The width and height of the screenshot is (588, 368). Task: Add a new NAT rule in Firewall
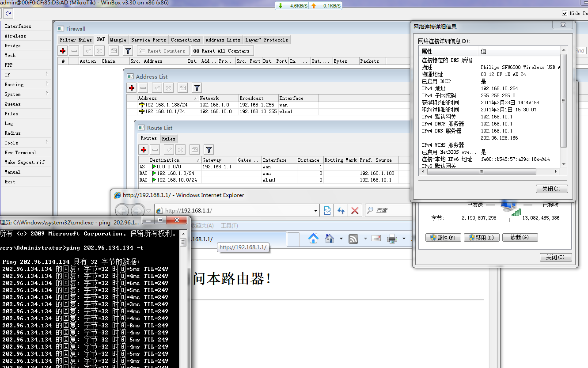63,51
